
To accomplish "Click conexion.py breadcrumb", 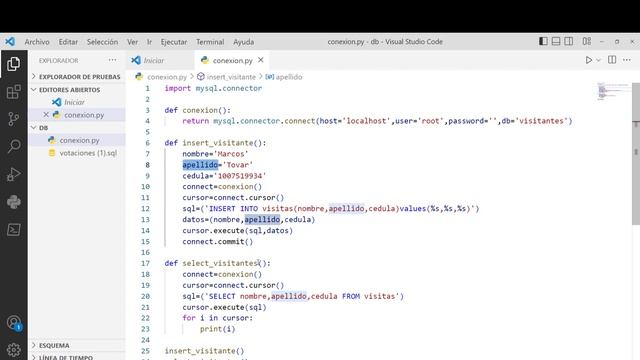I will point(167,77).
